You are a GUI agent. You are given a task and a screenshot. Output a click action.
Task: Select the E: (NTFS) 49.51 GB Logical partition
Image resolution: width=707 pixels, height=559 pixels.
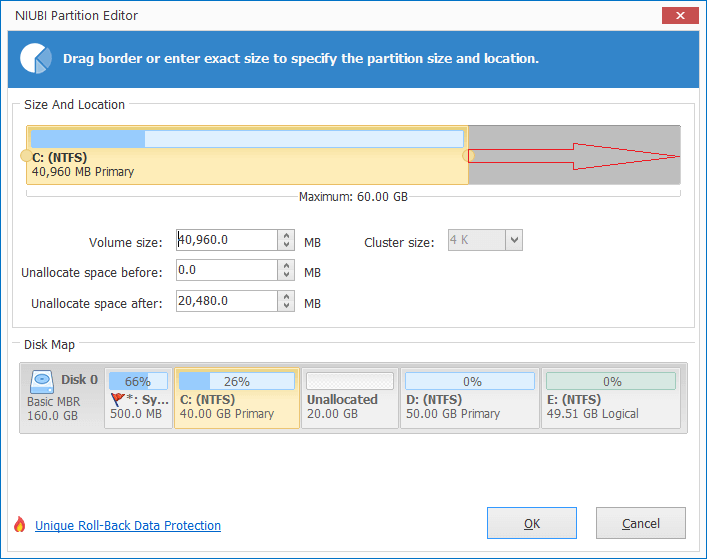click(x=611, y=398)
